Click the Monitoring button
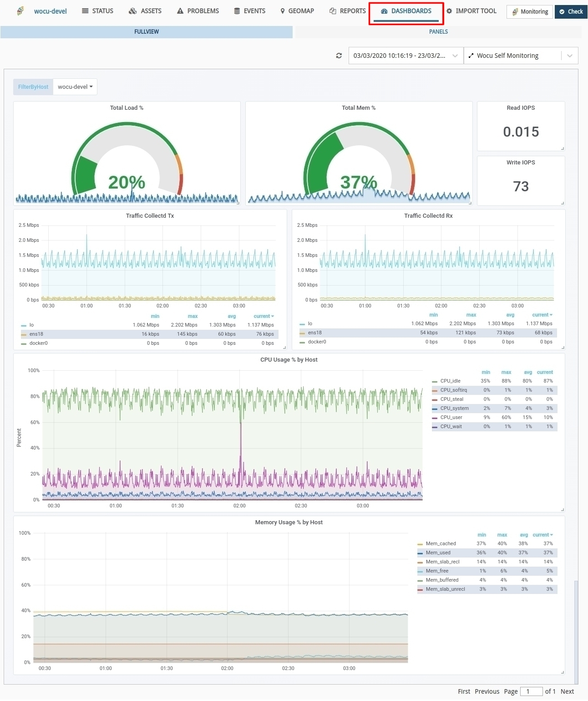Screen dimensions: 588x701 (530, 12)
